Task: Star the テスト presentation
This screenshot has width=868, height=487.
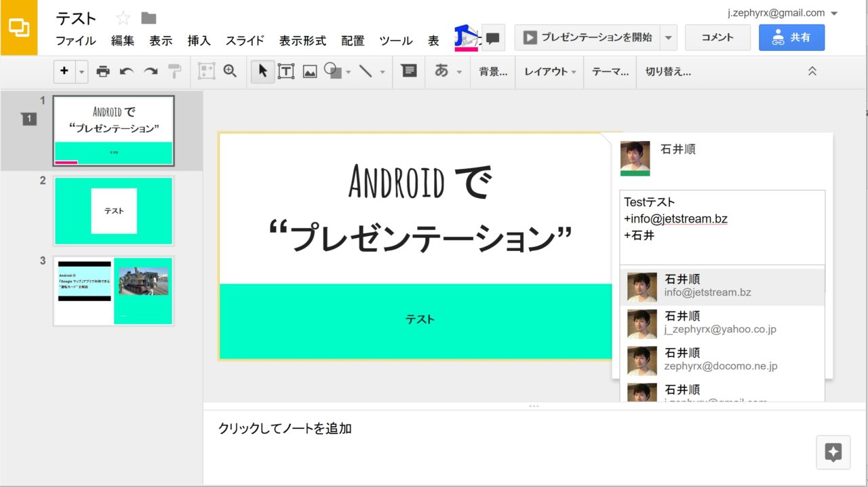Action: pyautogui.click(x=123, y=18)
